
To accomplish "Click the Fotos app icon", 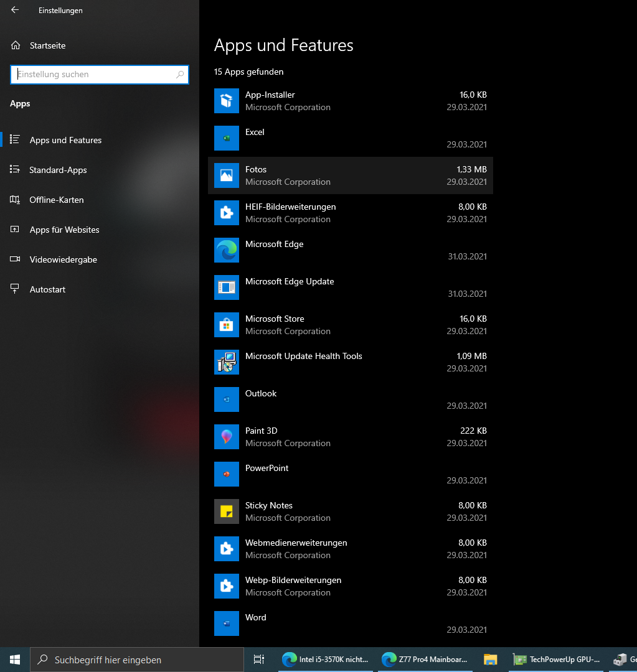I will [227, 175].
